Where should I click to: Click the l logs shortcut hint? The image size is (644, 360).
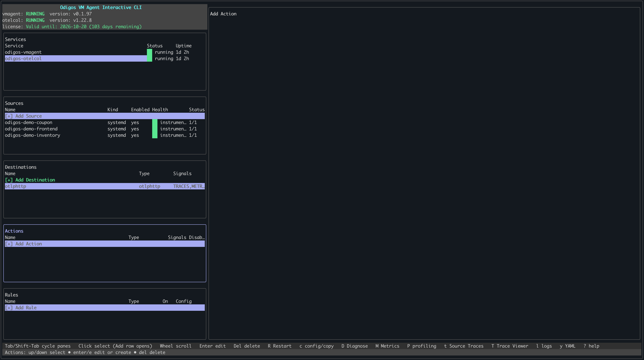tap(544, 346)
